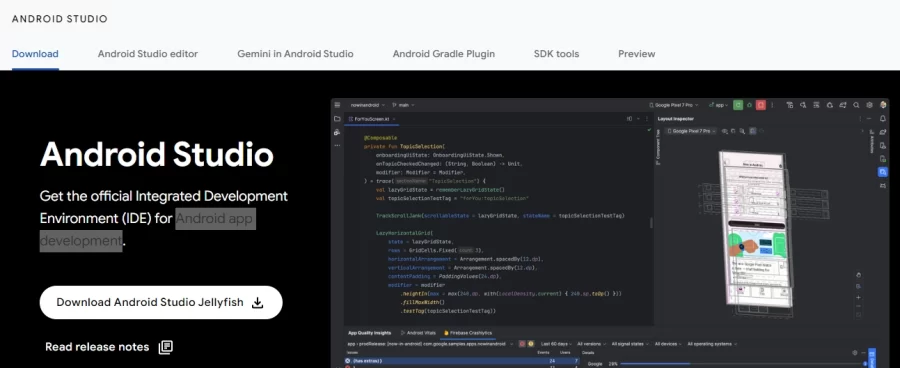This screenshot has width=900, height=368.
Task: Open Read release notes link
Action: click(109, 347)
